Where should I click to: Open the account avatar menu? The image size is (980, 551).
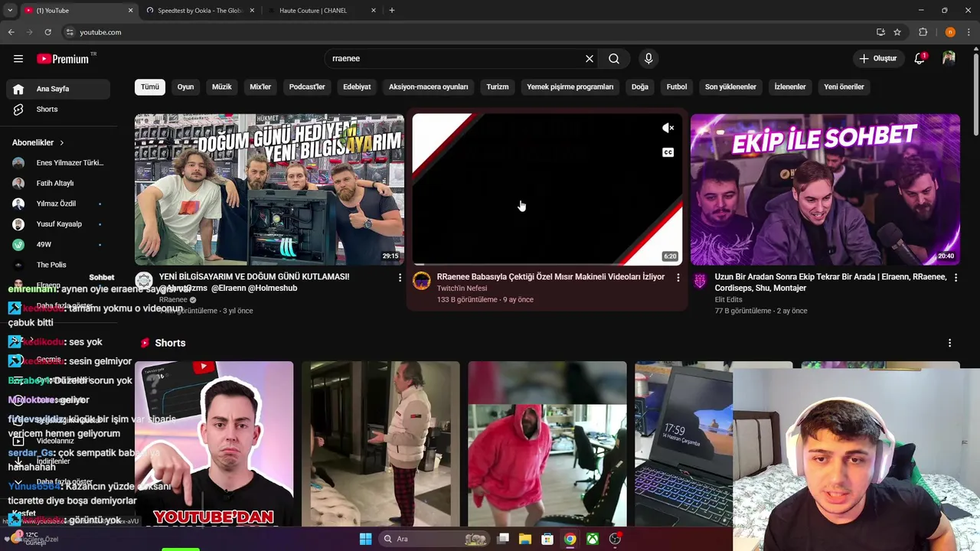point(949,58)
